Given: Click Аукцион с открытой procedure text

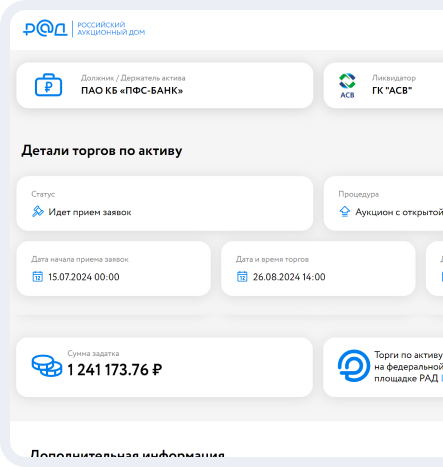Looking at the screenshot, I should point(399,212).
